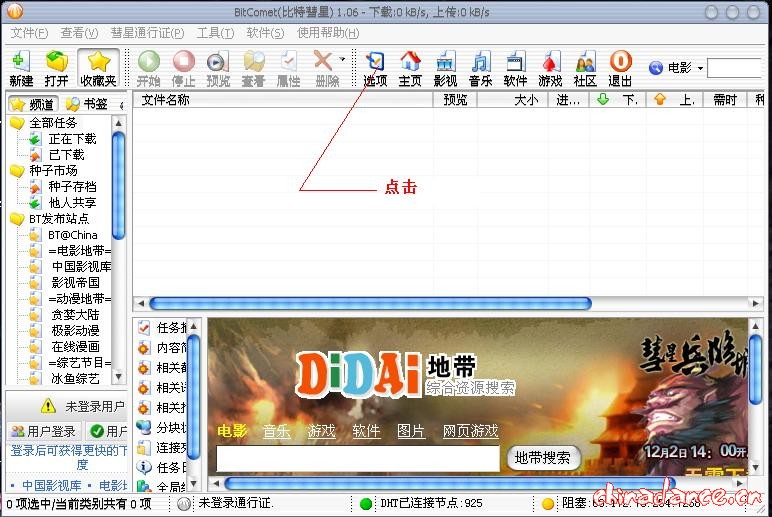Select 他人共享 tree item
This screenshot has height=517, width=772.
(x=72, y=202)
